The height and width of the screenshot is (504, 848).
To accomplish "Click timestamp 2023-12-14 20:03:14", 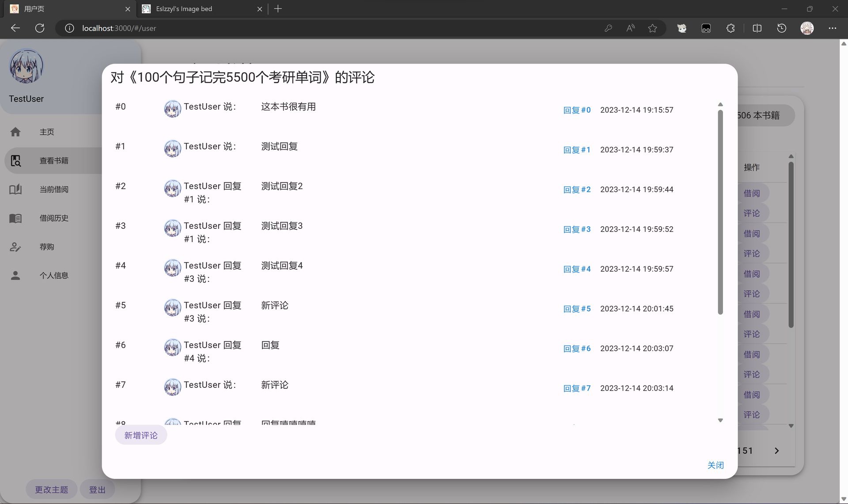I will [x=637, y=388].
